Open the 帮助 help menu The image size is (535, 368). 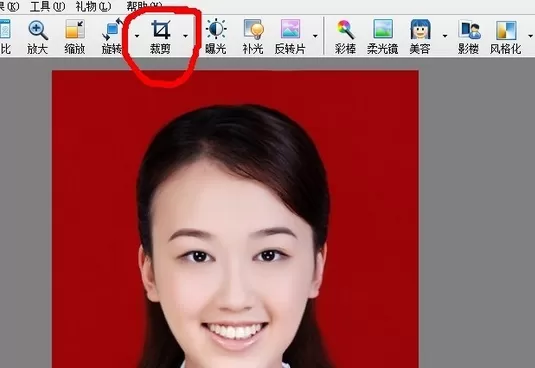(145, 5)
